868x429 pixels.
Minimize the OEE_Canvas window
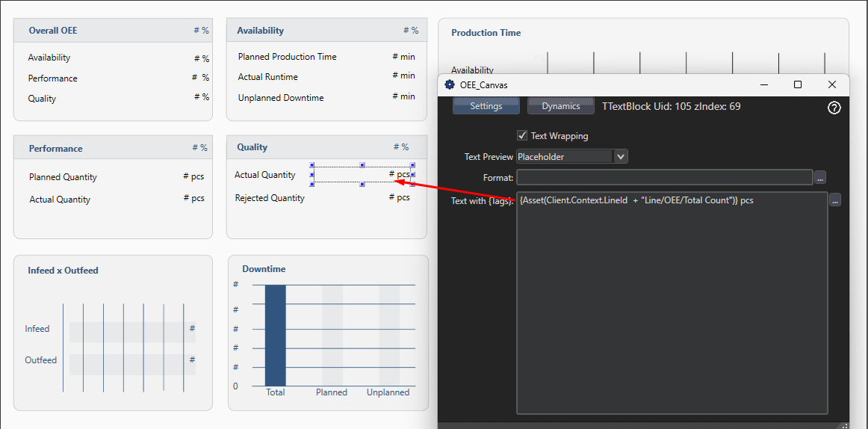pyautogui.click(x=763, y=85)
